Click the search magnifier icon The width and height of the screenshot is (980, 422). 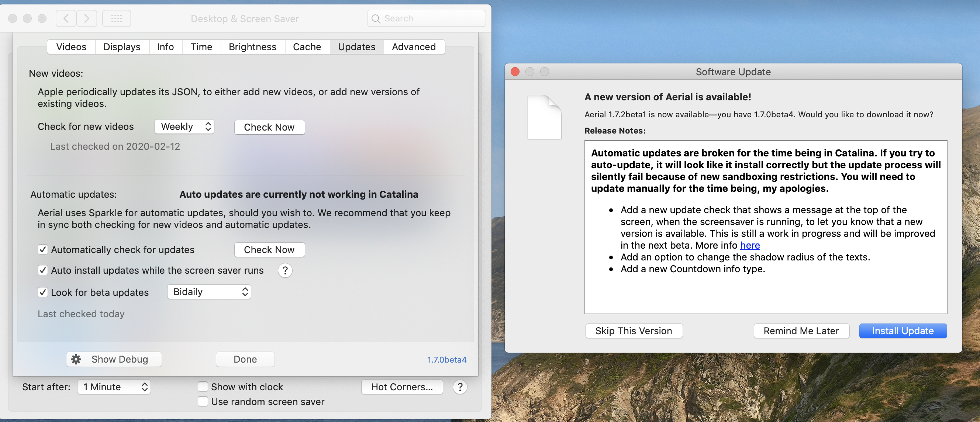[x=376, y=19]
